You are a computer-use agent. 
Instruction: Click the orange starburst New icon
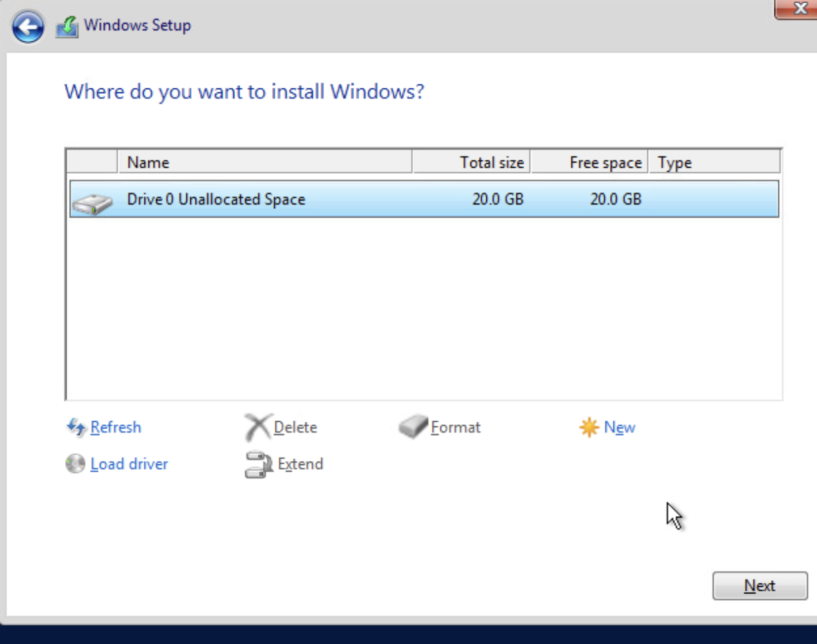[x=589, y=427]
